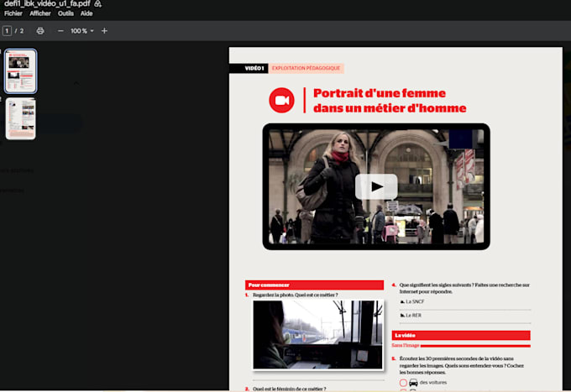This screenshot has width=571, height=392.
Task: Click the page number input field
Action: [7, 31]
